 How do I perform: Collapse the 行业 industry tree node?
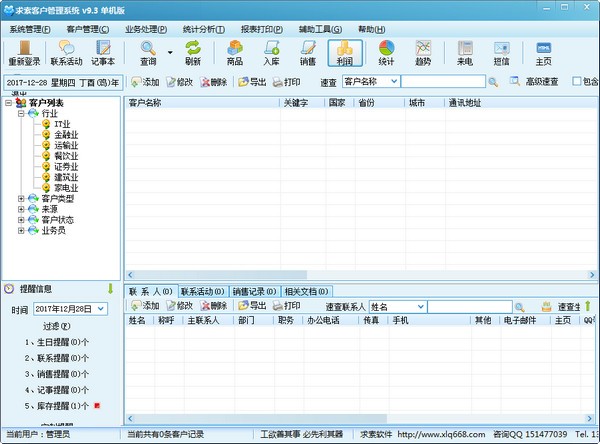tap(22, 114)
